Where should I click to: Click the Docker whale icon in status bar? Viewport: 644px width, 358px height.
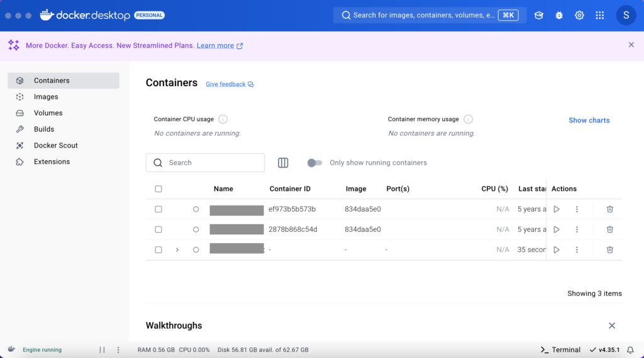click(x=11, y=349)
